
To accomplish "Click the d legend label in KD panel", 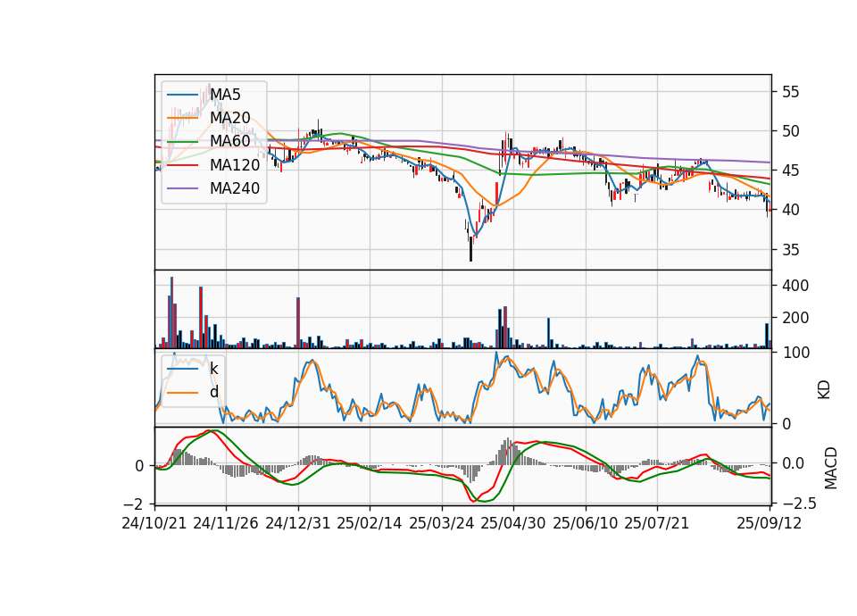I will click(x=213, y=392).
